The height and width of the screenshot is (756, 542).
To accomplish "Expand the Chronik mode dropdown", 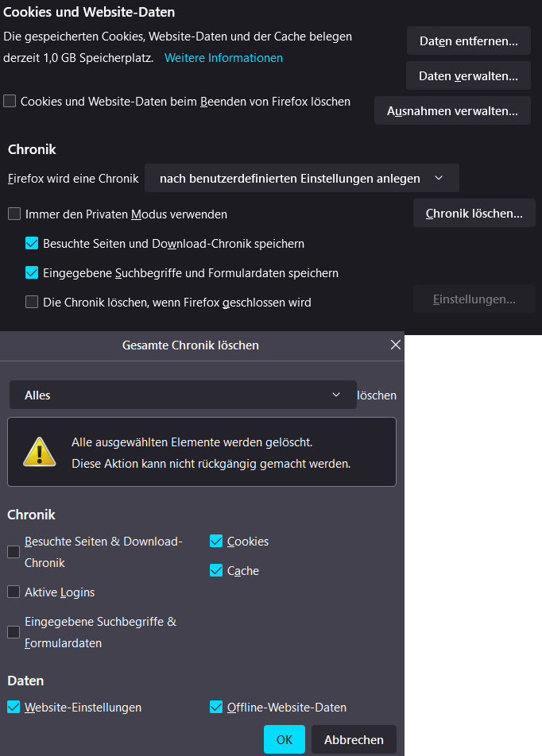I will point(301,179).
